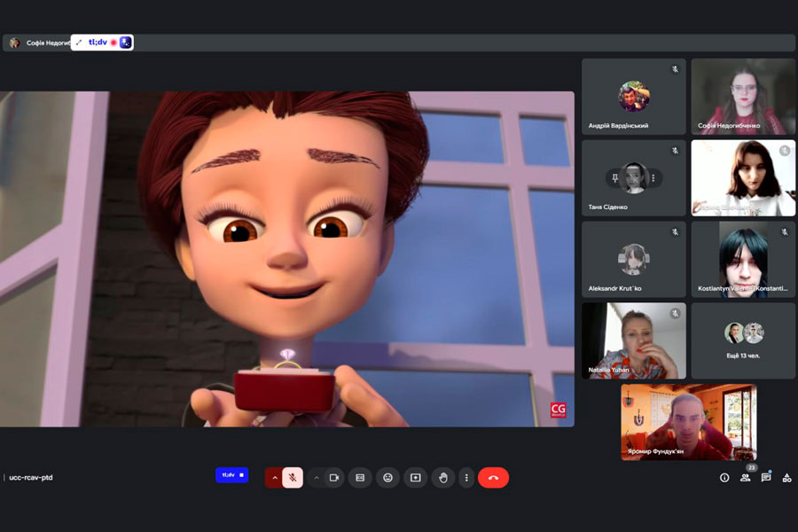Turn on the camera
798x532 pixels.
[334, 478]
